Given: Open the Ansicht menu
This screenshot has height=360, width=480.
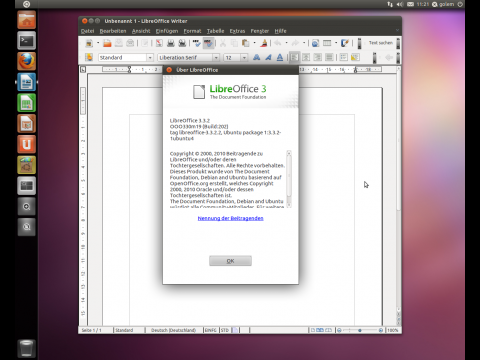Looking at the screenshot, I should point(141,31).
